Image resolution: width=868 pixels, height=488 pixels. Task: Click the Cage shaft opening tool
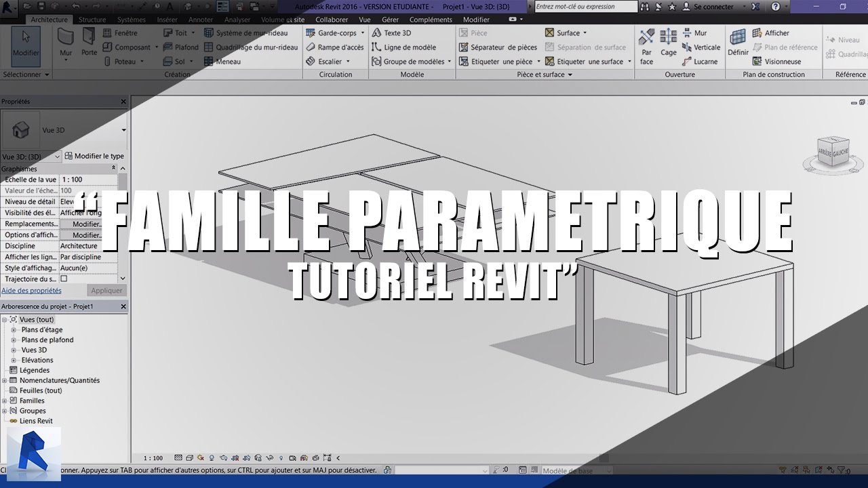669,43
